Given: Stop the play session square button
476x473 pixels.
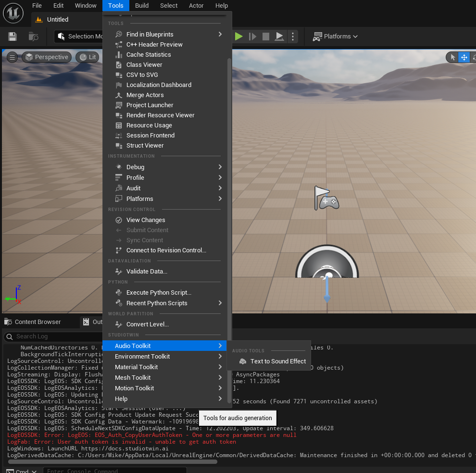Looking at the screenshot, I should click(265, 37).
